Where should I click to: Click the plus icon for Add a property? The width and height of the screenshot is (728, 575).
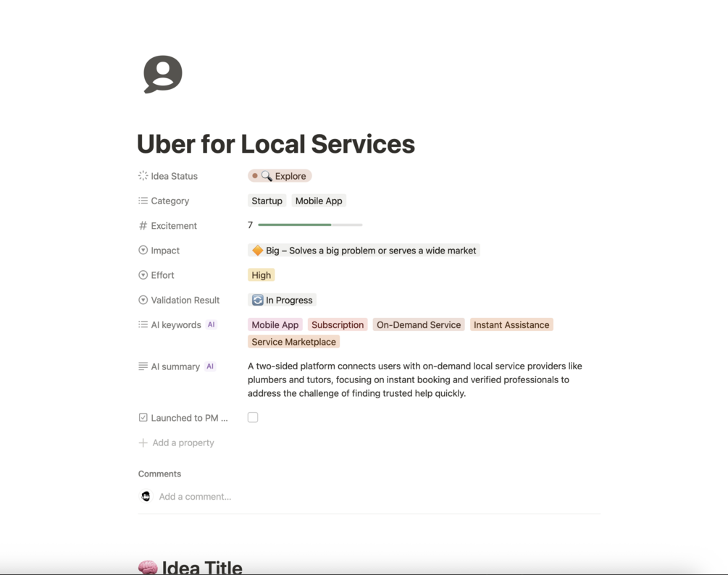tap(143, 442)
